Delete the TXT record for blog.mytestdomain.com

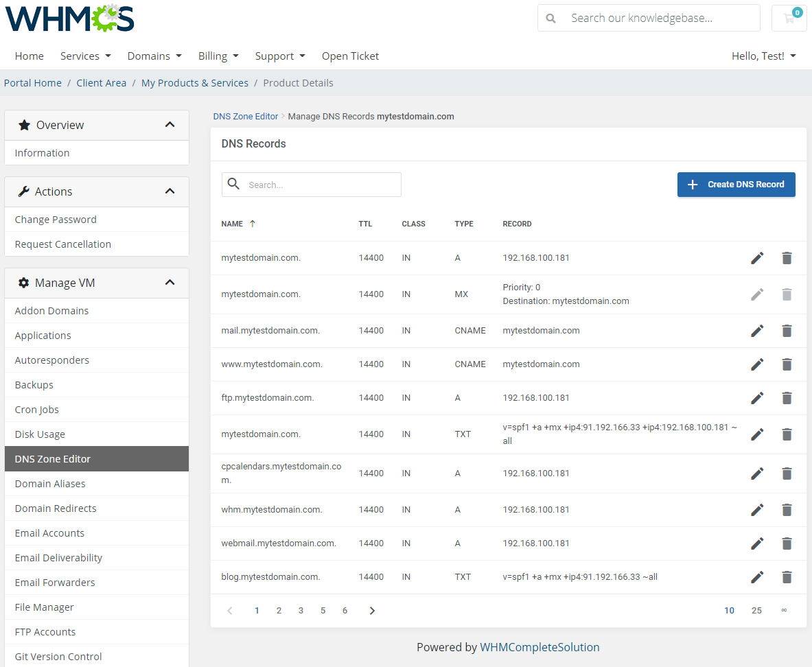pos(787,577)
